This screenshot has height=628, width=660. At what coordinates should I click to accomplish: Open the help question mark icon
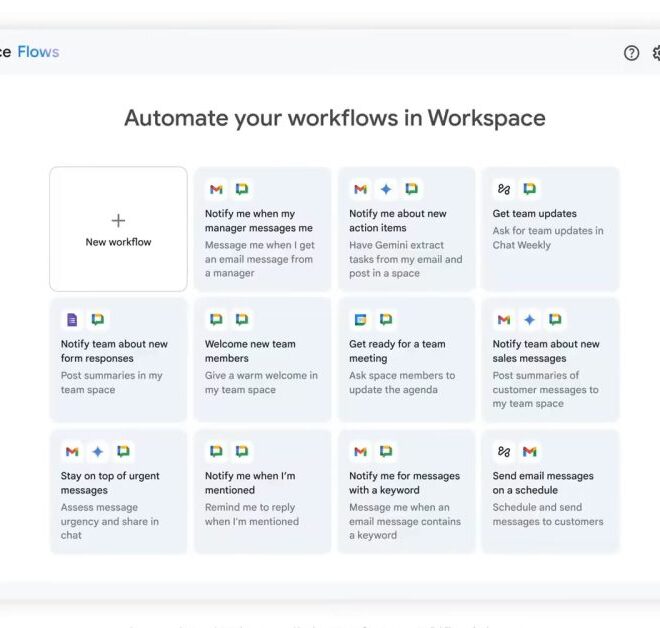click(631, 53)
